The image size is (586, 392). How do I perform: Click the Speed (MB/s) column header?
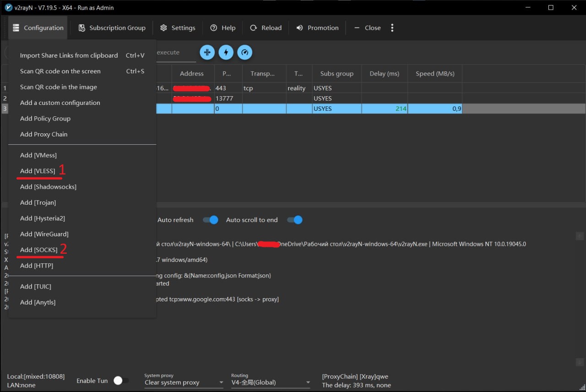[434, 73]
